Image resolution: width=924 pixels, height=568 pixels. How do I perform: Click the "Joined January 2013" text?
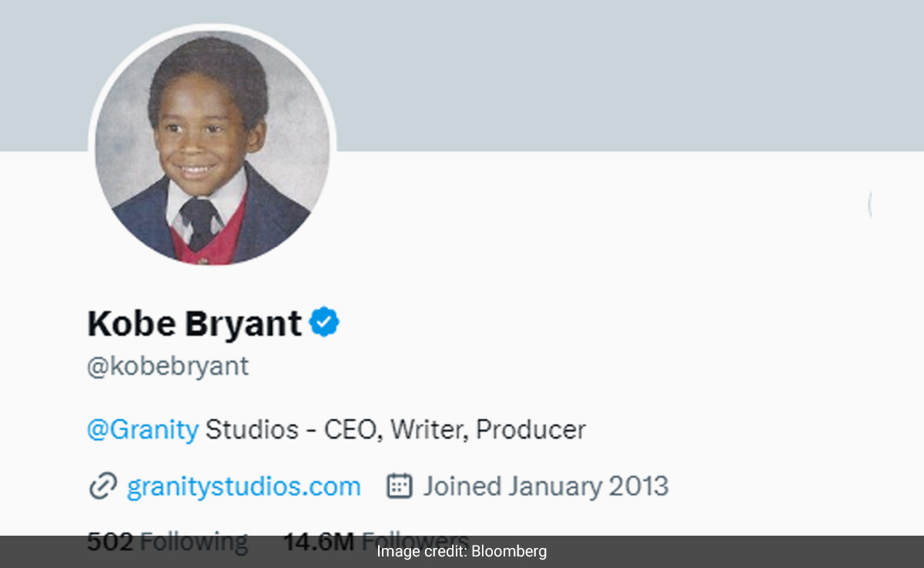545,486
